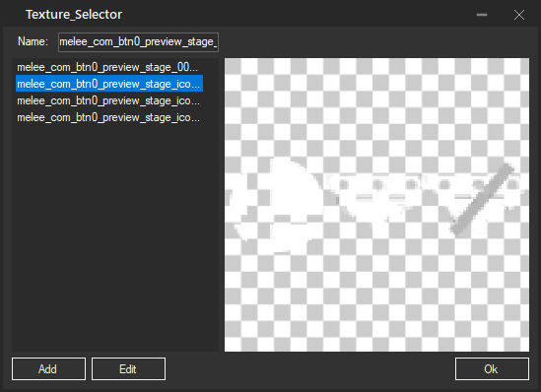
Task: Click the gray diagonal stroke in preview
Action: click(x=482, y=200)
